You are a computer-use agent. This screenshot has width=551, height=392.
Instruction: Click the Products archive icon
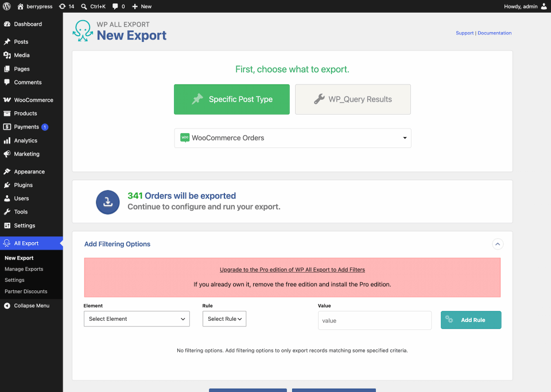pyautogui.click(x=7, y=114)
